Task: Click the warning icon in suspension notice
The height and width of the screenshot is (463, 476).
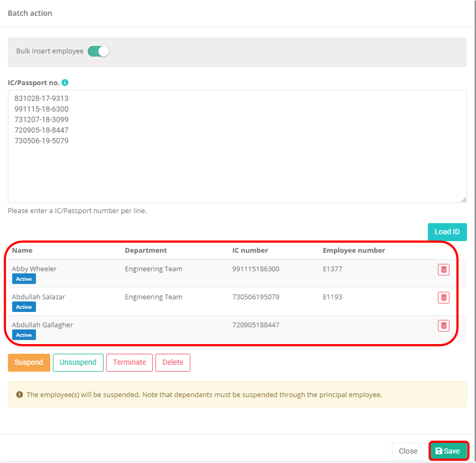Action: [x=20, y=394]
